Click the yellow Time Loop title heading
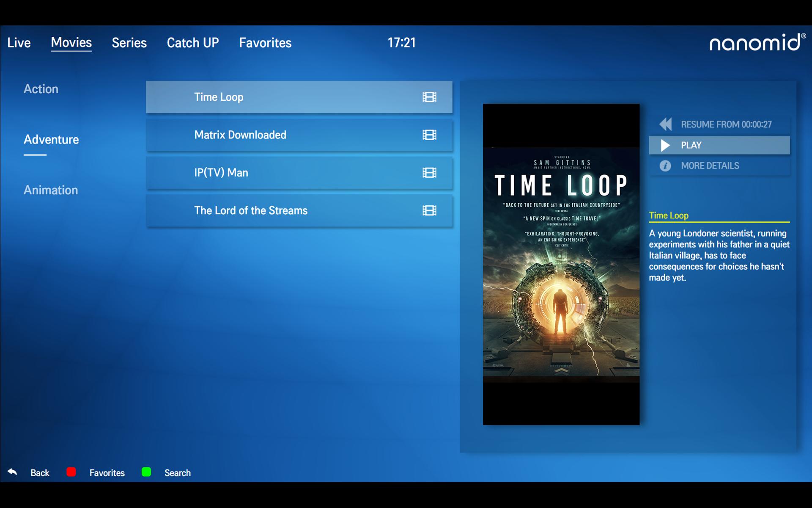The height and width of the screenshot is (508, 812). pos(669,215)
